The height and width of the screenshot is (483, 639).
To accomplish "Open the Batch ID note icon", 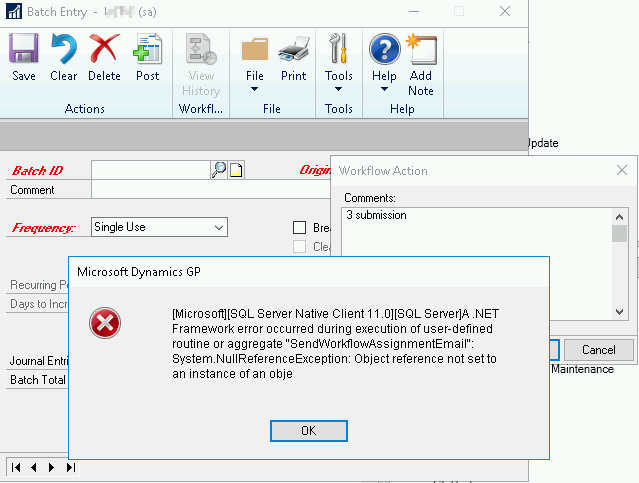I will (236, 170).
